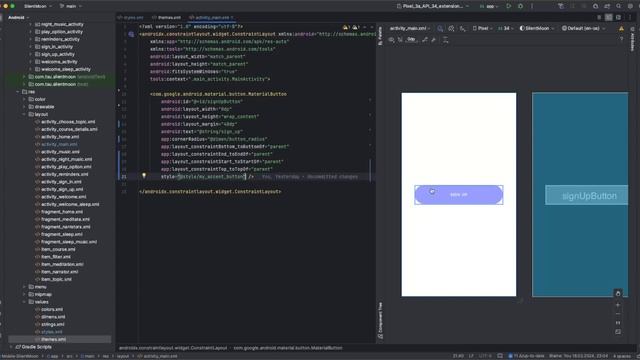The height and width of the screenshot is (360, 640).
Task: Click the cornerRadius attribute line in code
Action: pyautogui.click(x=214, y=139)
